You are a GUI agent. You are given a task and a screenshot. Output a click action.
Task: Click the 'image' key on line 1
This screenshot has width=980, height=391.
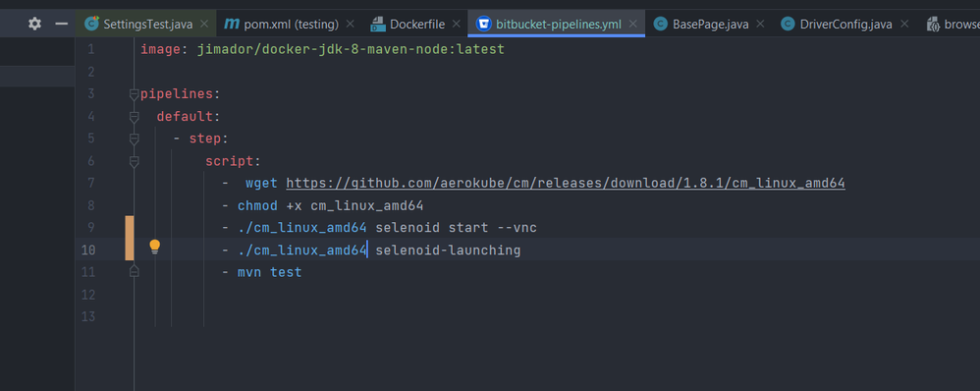coord(161,49)
